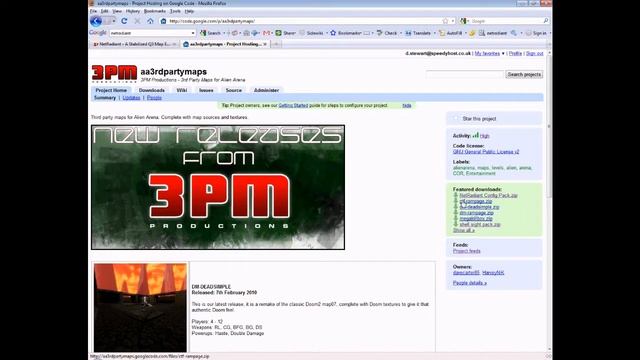640x360 pixels.
Task: Click the People sub-navigation link
Action: coord(154,98)
